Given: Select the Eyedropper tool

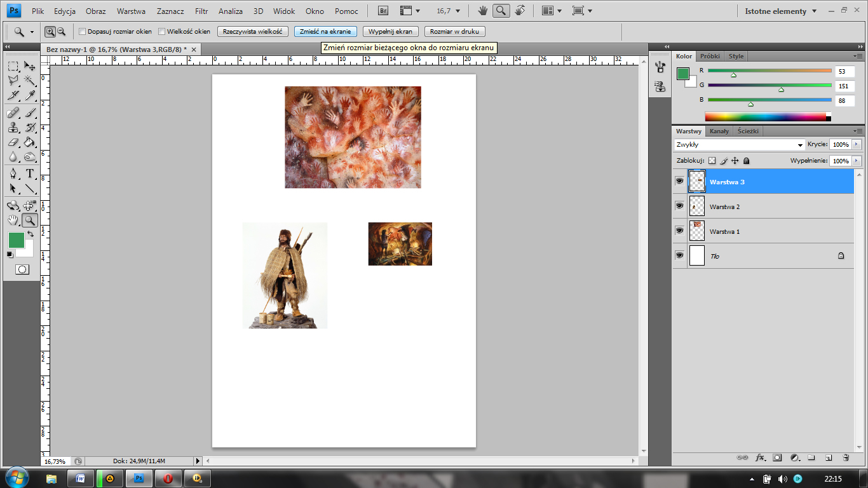Looking at the screenshot, I should click(x=30, y=95).
